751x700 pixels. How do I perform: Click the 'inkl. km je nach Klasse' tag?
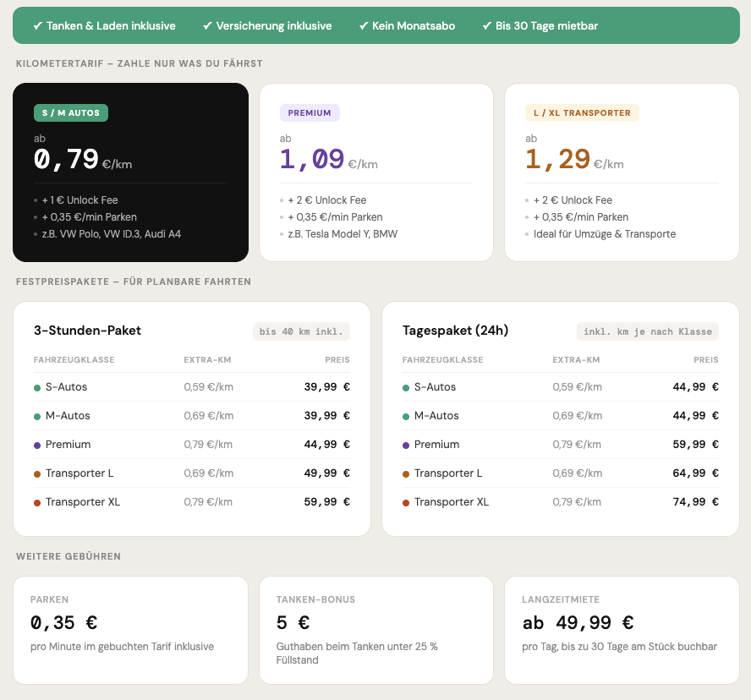(648, 331)
